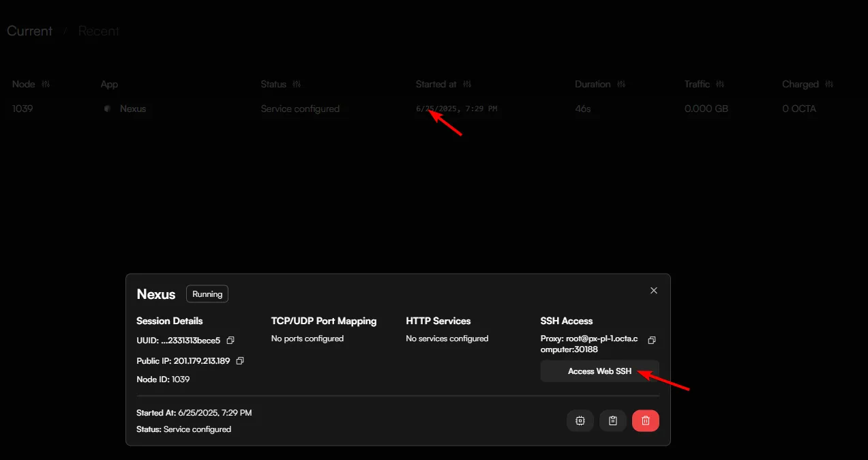The image size is (868, 460).
Task: Click Service configured status in table row
Action: point(300,109)
